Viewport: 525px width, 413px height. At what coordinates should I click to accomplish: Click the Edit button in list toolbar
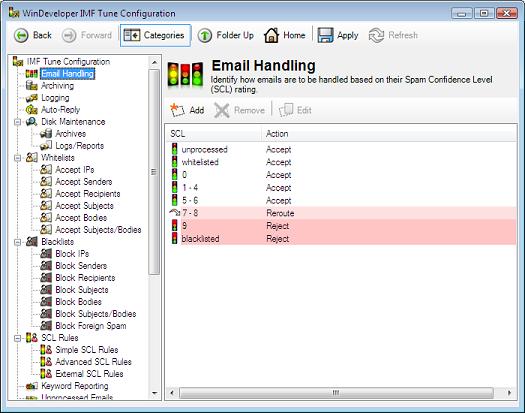coord(295,110)
